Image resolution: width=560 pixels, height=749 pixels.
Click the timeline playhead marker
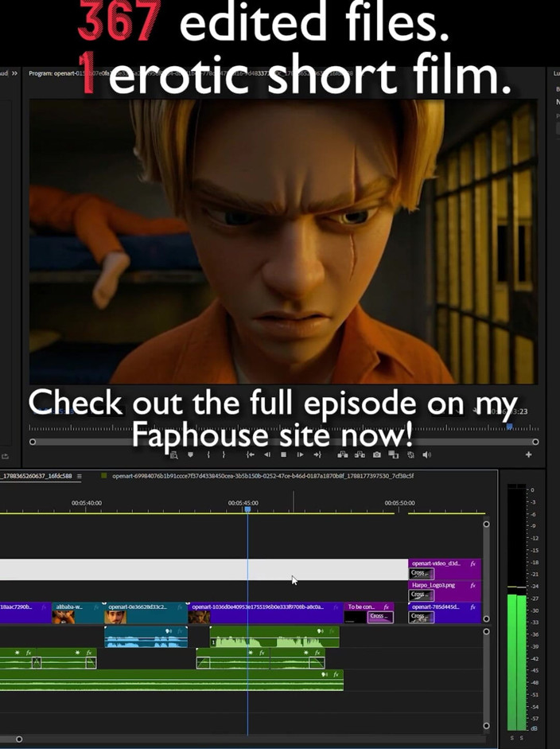tap(247, 509)
